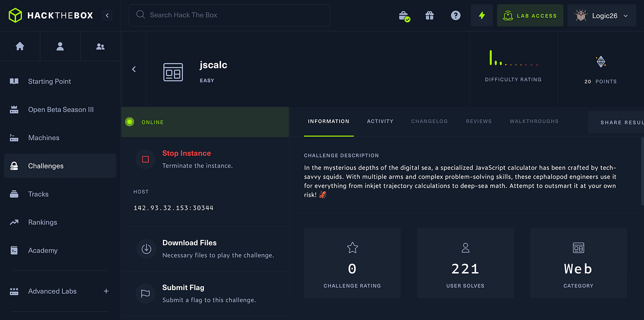Click the Hack The Box search field
The height and width of the screenshot is (320, 644).
(x=229, y=15)
